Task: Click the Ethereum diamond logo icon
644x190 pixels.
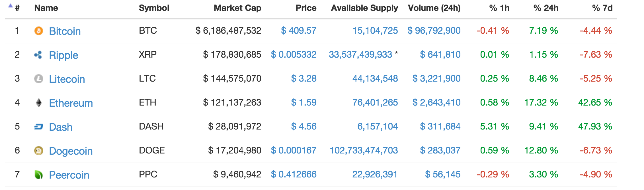Action: pos(39,103)
